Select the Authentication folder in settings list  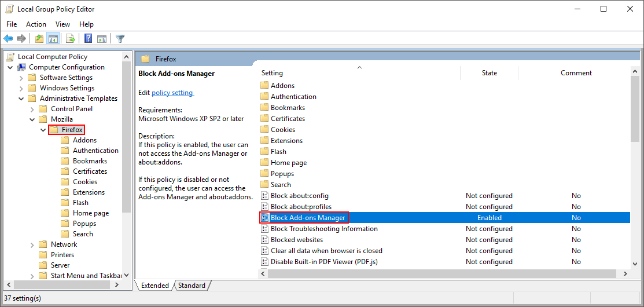tap(293, 97)
